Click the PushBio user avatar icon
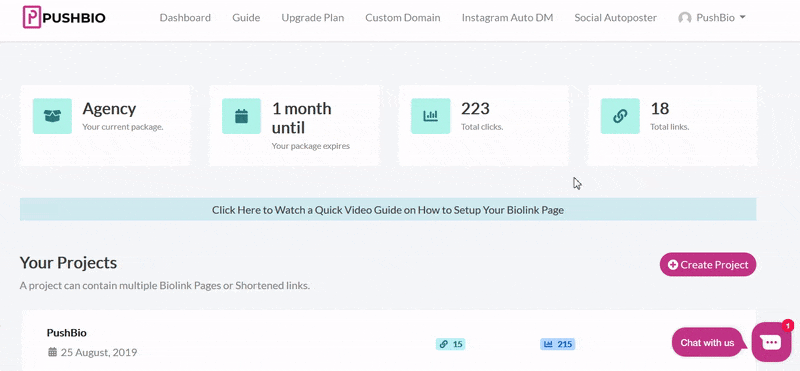 click(x=685, y=18)
